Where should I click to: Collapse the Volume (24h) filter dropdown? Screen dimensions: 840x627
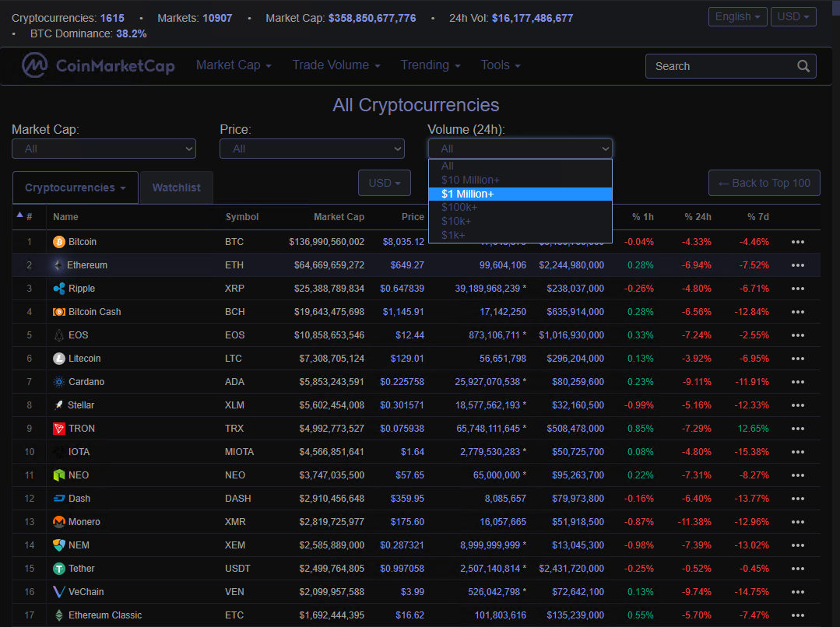pyautogui.click(x=519, y=149)
